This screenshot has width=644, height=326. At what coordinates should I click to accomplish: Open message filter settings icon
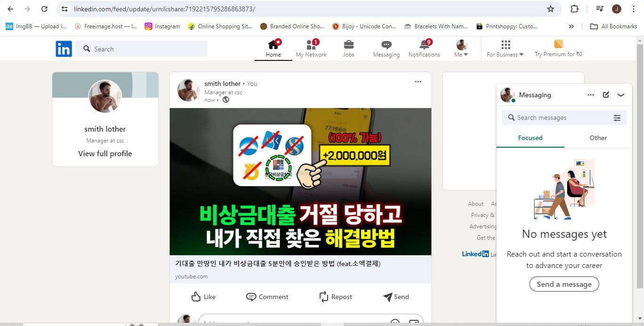point(617,118)
